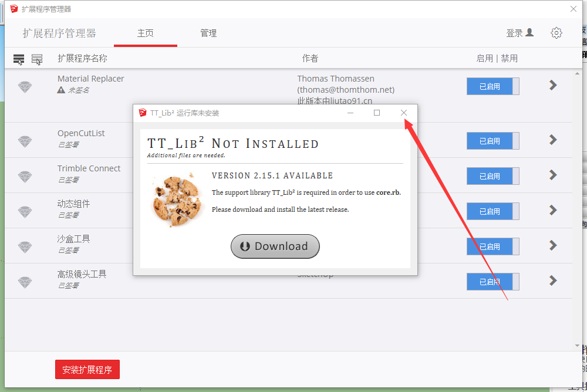Click the 动态组件 gem icon
This screenshot has height=392, width=587.
pos(25,212)
